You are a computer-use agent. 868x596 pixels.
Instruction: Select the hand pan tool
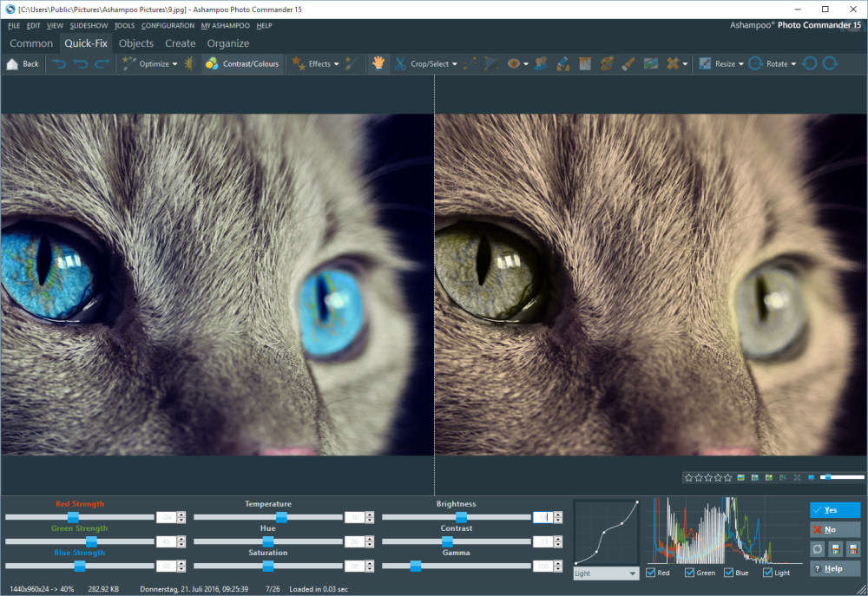pos(378,63)
